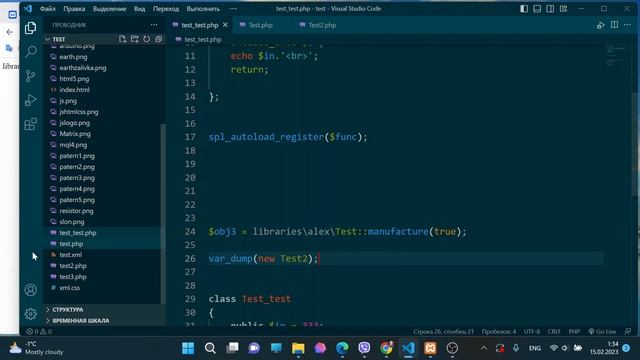Open the Customize Layout icon
The width and height of the screenshot is (640, 360).
point(563,9)
